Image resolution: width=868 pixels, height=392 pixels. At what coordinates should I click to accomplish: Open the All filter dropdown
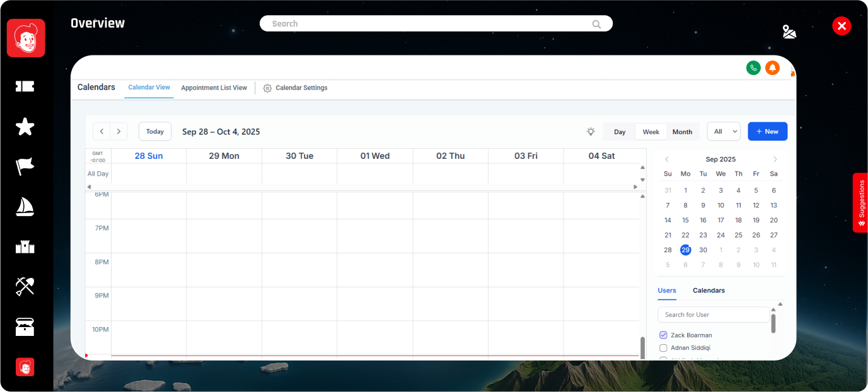(x=723, y=132)
